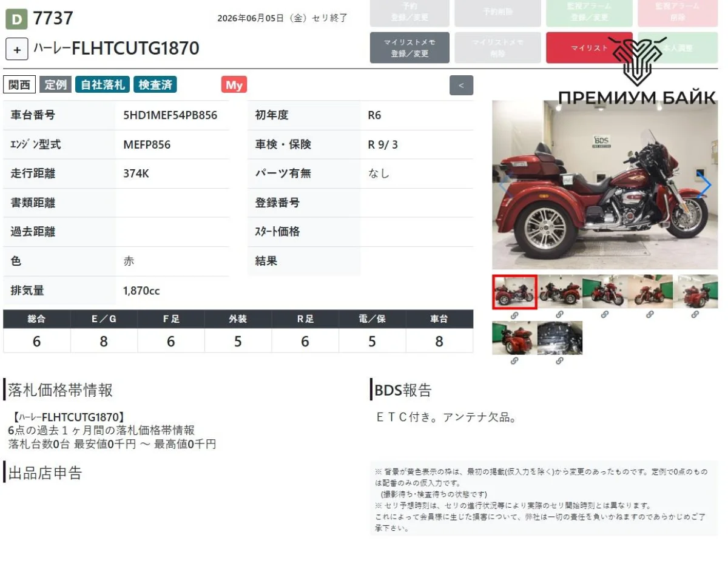Click the red マイリスト button
Image resolution: width=728 pixels, height=566 pixels.
(x=589, y=48)
